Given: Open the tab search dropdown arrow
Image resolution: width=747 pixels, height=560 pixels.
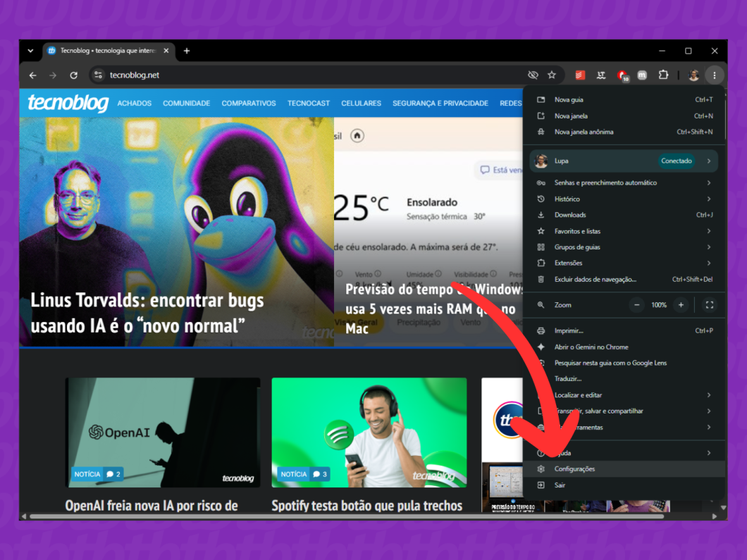Looking at the screenshot, I should coord(30,51).
